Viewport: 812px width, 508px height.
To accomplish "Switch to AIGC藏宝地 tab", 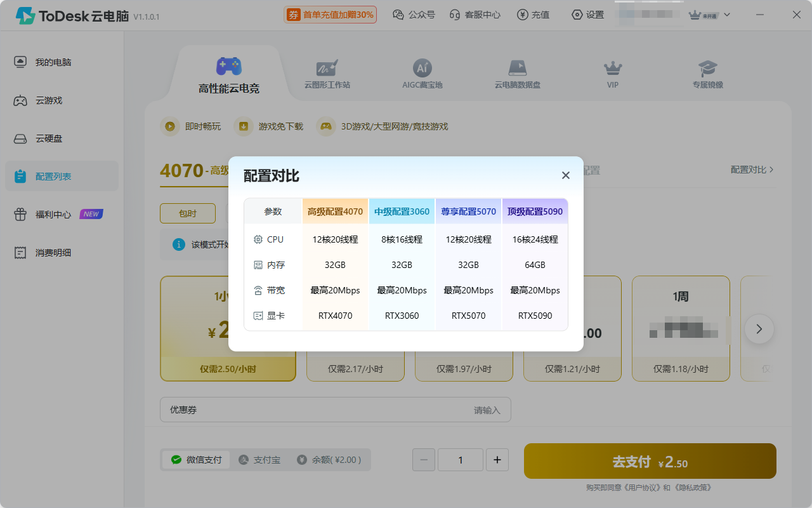I will pos(422,75).
